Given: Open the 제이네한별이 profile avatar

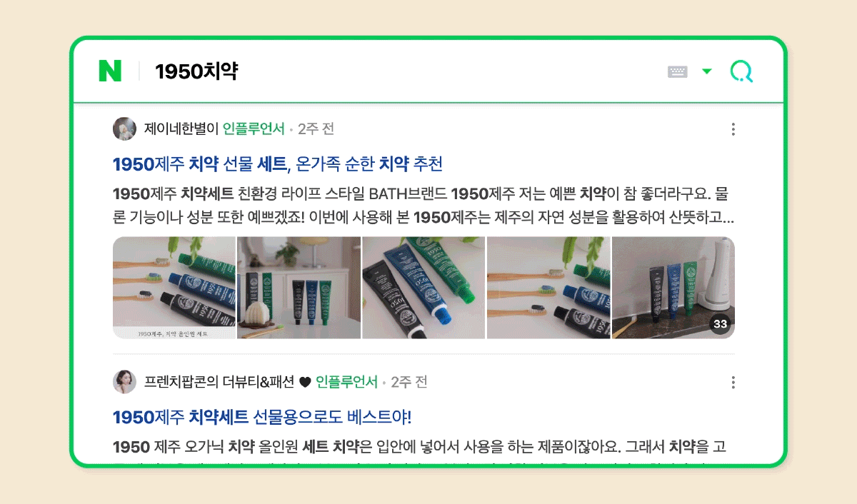Looking at the screenshot, I should pyautogui.click(x=124, y=129).
